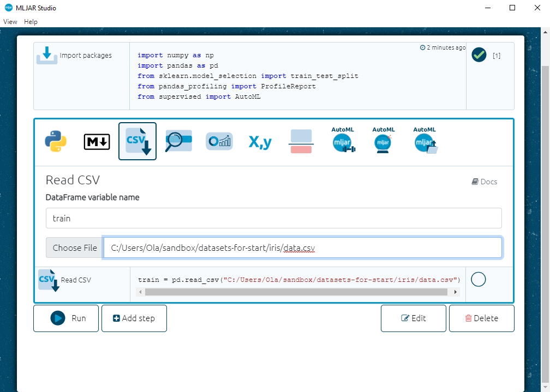Click the code preview horizontal scrollbar

click(x=296, y=292)
